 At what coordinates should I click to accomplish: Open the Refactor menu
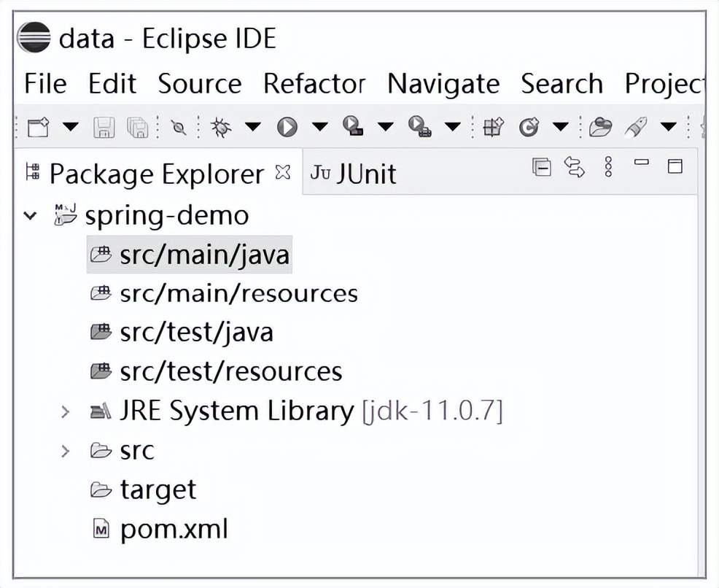tap(314, 83)
